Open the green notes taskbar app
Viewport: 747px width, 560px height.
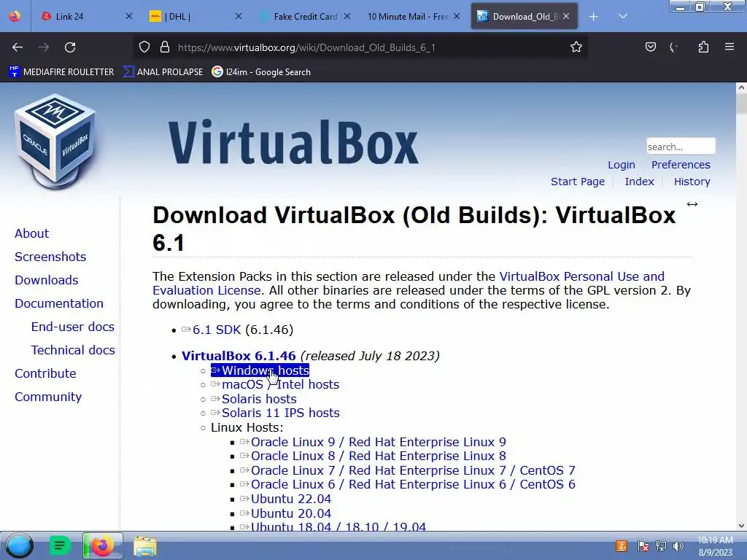tap(60, 545)
